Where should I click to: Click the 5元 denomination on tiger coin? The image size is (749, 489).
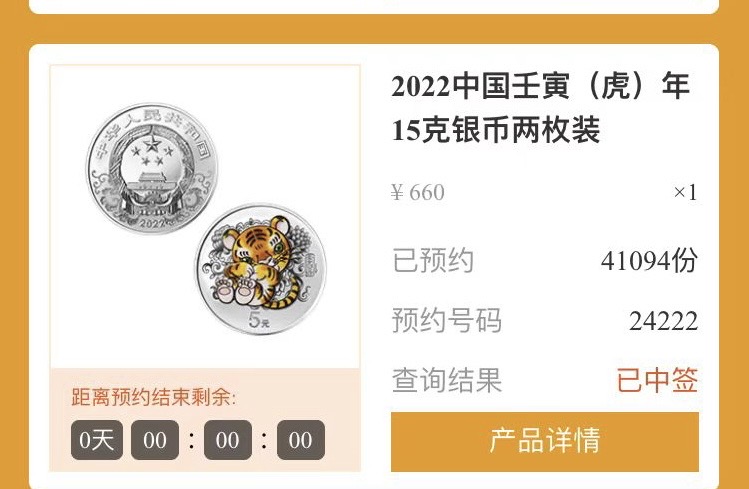coord(259,321)
